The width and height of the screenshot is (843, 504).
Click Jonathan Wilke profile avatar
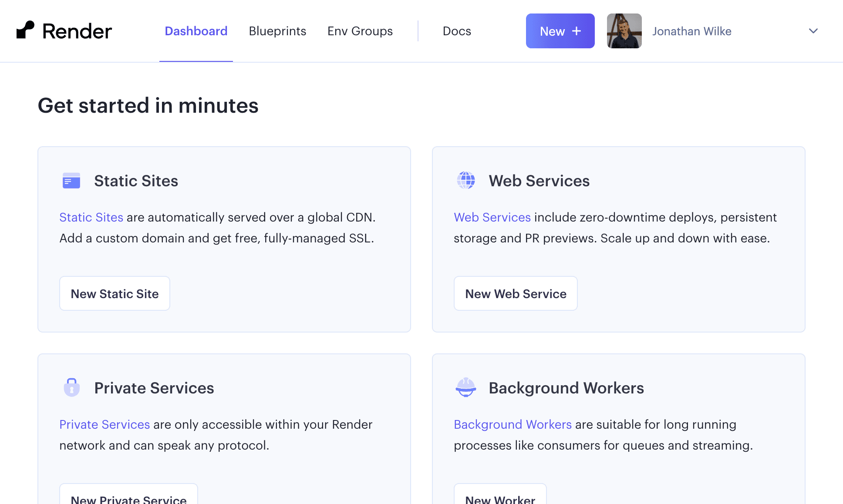(x=624, y=30)
